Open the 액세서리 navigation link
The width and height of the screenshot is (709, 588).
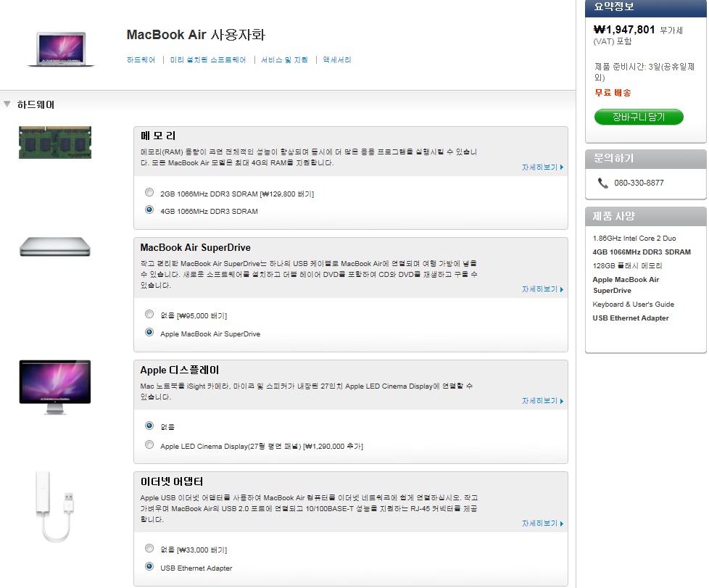pos(337,60)
